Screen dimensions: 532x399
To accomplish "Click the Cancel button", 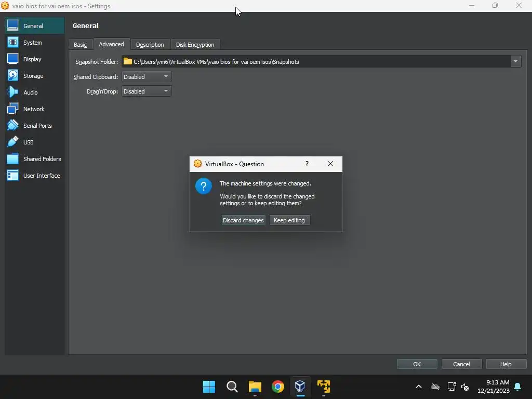I will [461, 364].
